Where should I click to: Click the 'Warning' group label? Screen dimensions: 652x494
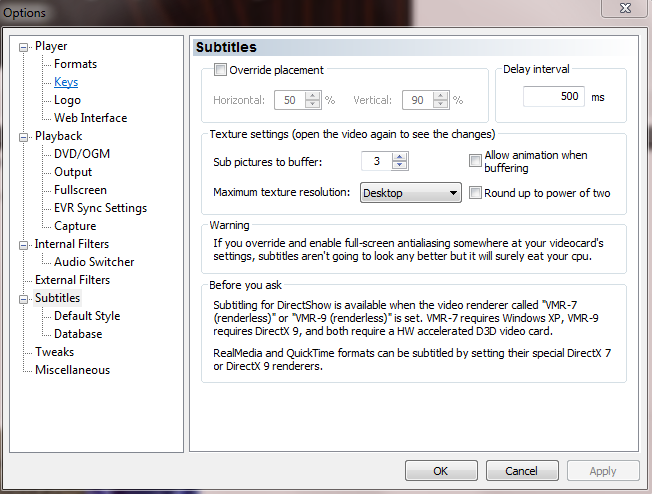click(229, 225)
